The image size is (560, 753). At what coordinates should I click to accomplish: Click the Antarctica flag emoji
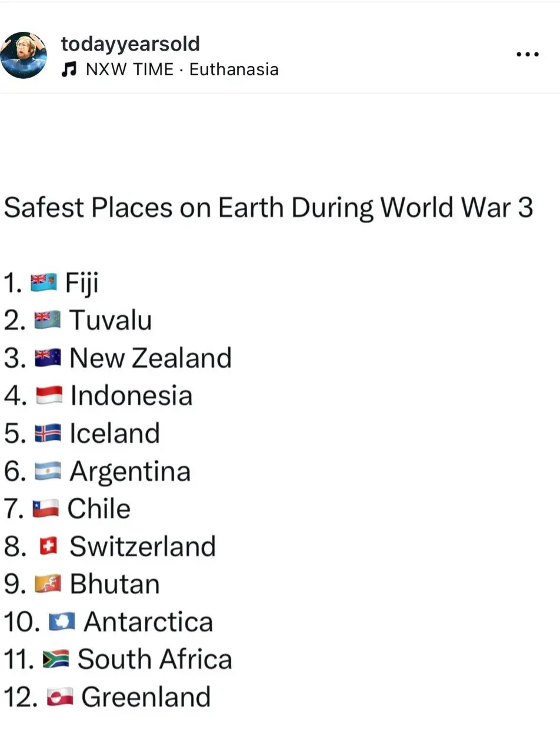[x=61, y=622]
